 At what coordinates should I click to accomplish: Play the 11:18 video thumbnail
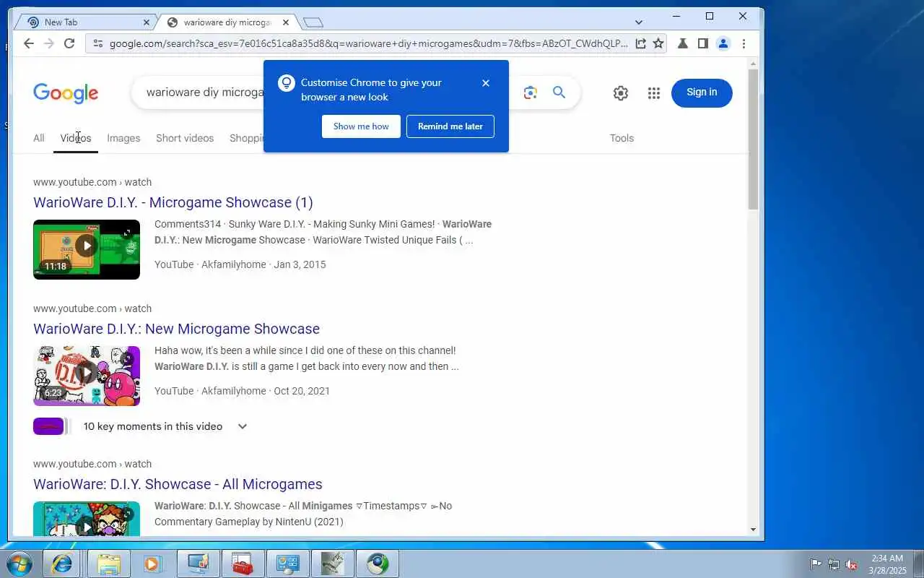[x=87, y=249]
